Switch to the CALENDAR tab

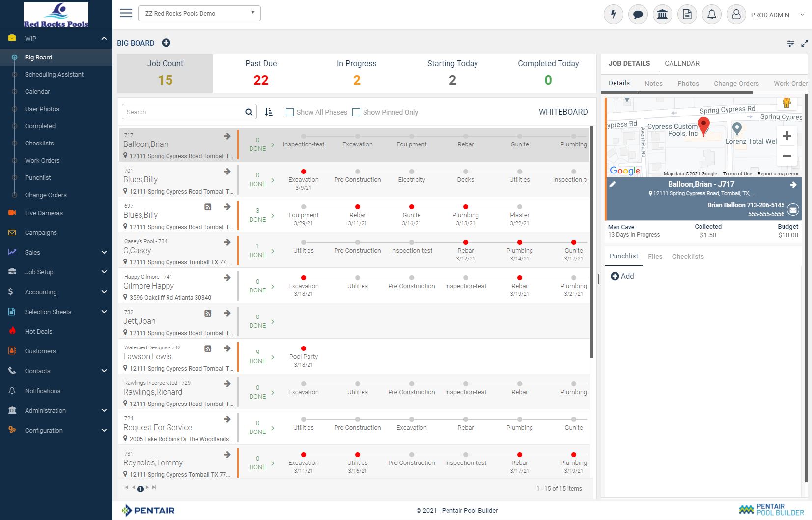682,63
